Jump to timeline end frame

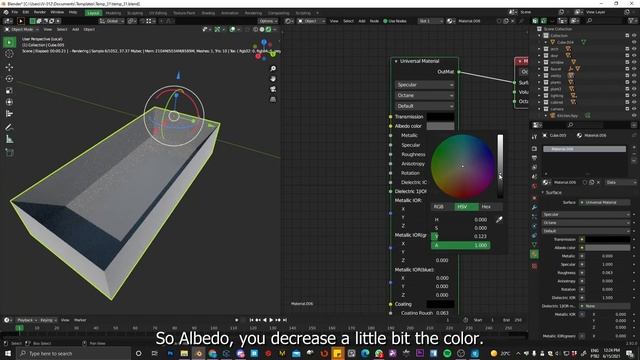point(285,320)
